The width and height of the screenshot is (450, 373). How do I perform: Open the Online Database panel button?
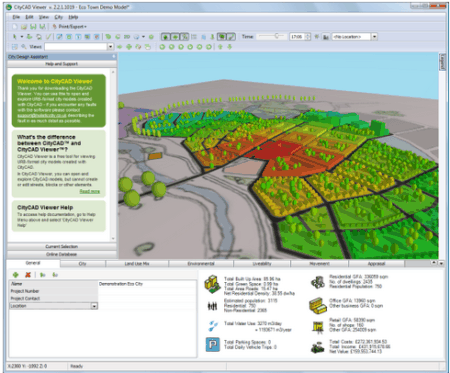62,254
